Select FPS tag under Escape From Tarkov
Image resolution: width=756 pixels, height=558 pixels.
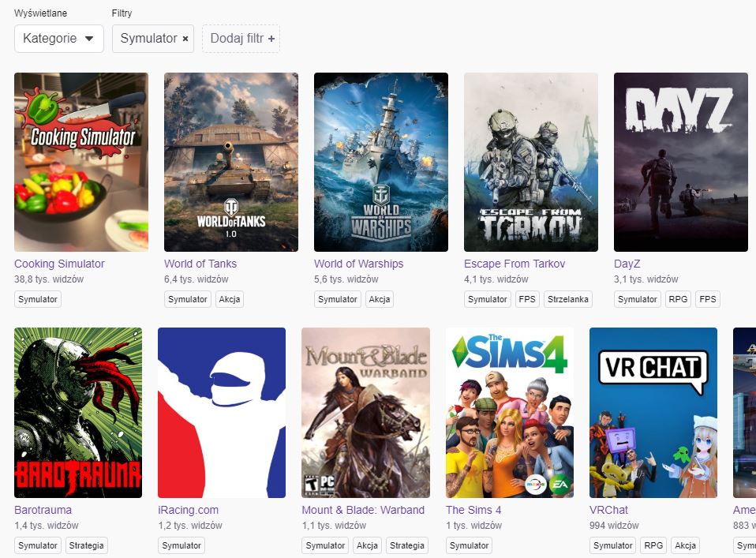click(x=527, y=299)
